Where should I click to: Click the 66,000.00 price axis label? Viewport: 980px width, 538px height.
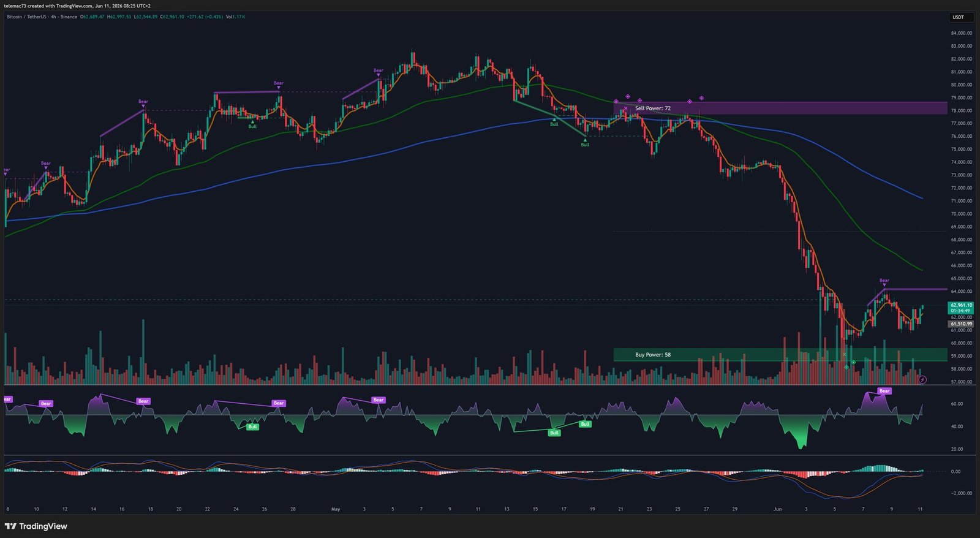pyautogui.click(x=961, y=265)
